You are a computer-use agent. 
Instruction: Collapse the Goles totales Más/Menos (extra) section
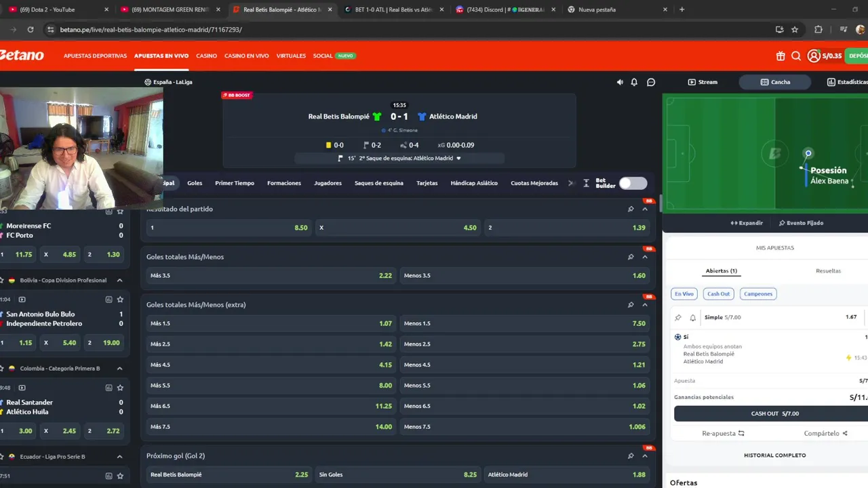point(645,305)
